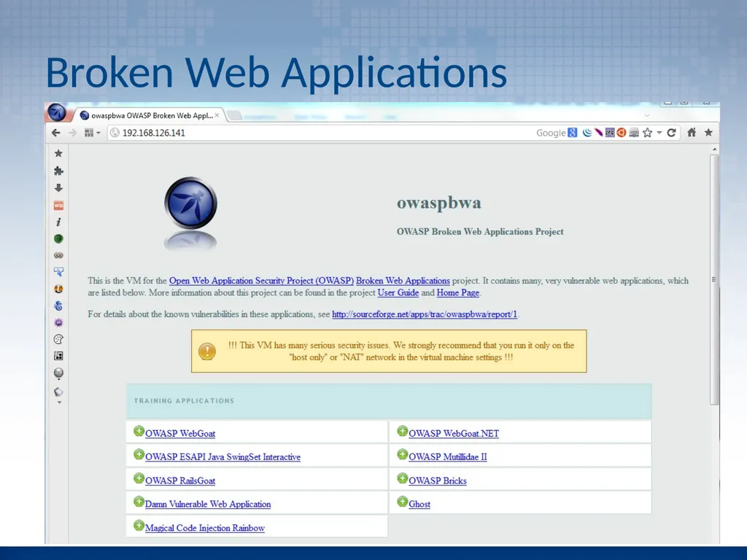Click the server drive icon in address bar
Screen dimensions: 747x560
coord(634,133)
